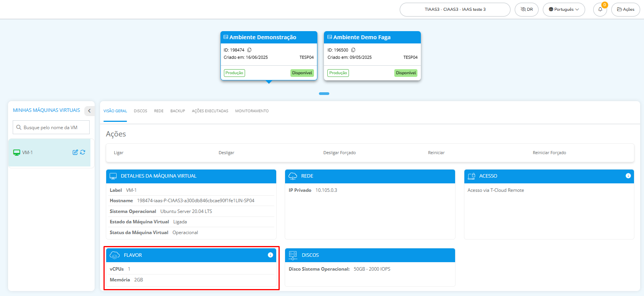644x296 pixels.
Task: Select the Ambiente Demo Faga environment card
Action: pyautogui.click(x=372, y=56)
